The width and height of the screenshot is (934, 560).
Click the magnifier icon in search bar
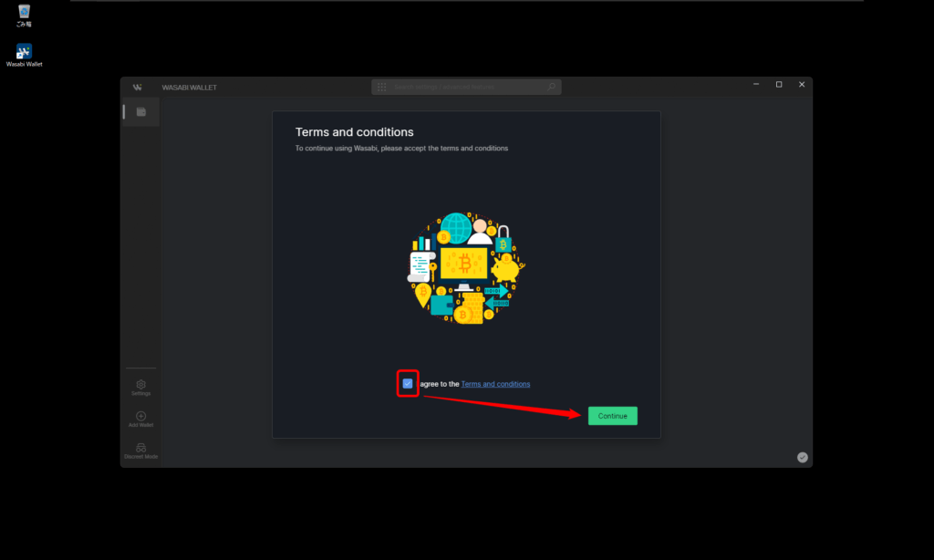[552, 87]
